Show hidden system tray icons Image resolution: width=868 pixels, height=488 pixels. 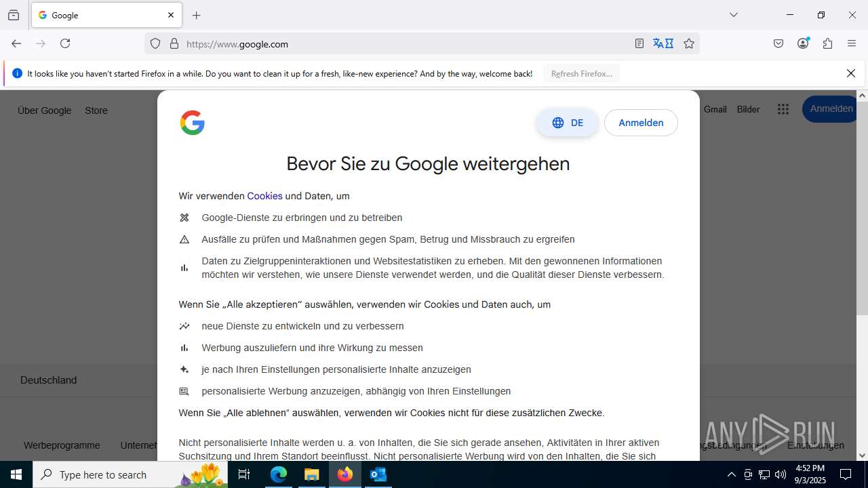[731, 474]
